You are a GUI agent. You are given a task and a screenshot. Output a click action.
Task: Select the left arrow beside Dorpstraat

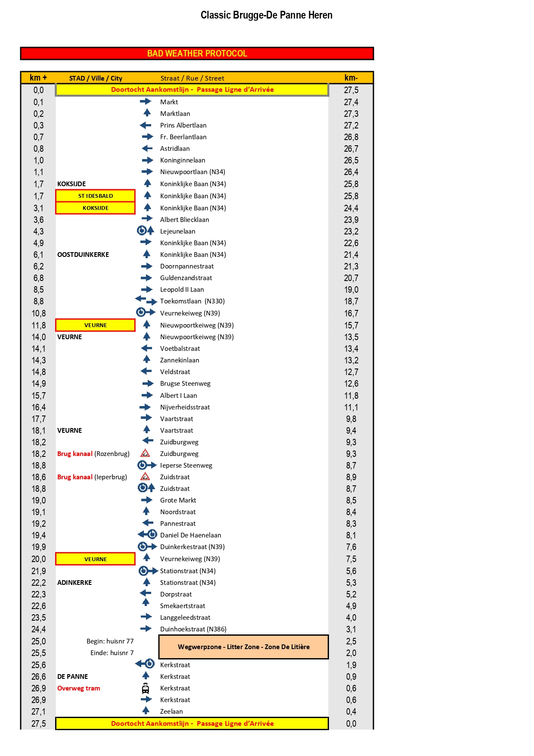[x=146, y=593]
